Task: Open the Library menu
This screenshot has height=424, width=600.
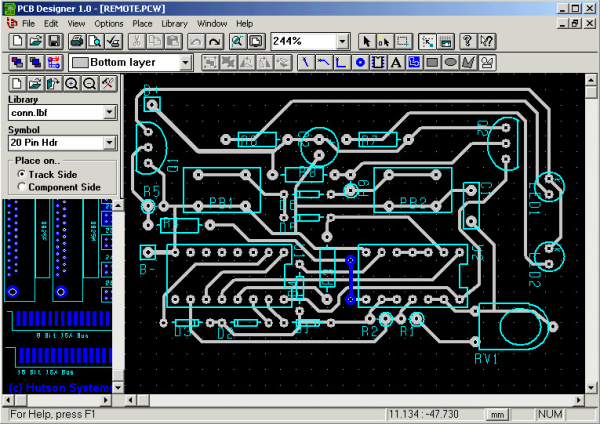Action: (x=174, y=22)
